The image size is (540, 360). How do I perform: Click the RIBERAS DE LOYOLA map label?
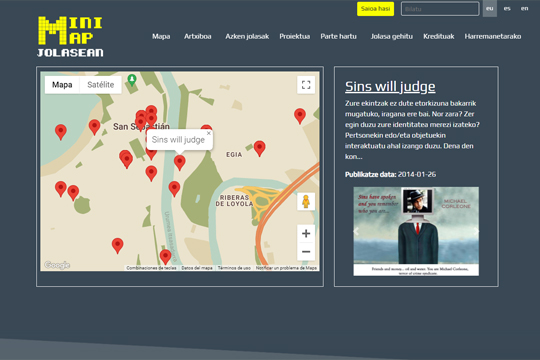[x=234, y=200]
